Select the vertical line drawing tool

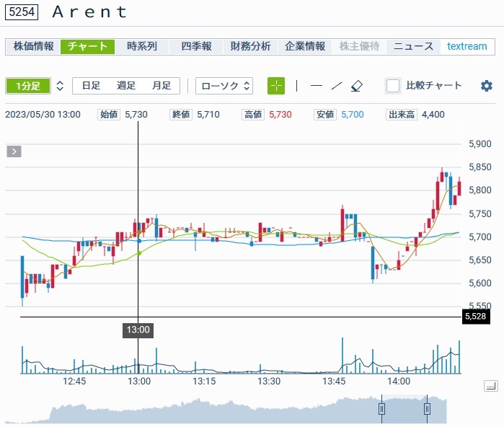click(296, 86)
